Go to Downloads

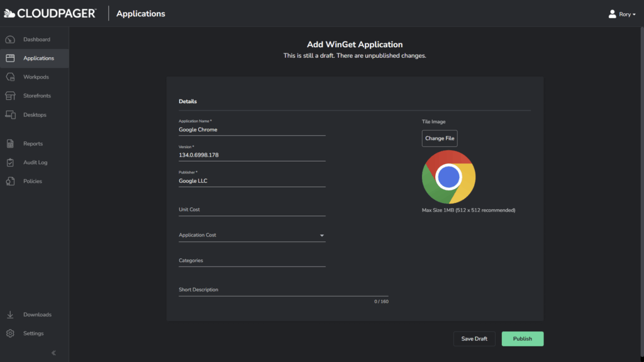coord(35,315)
